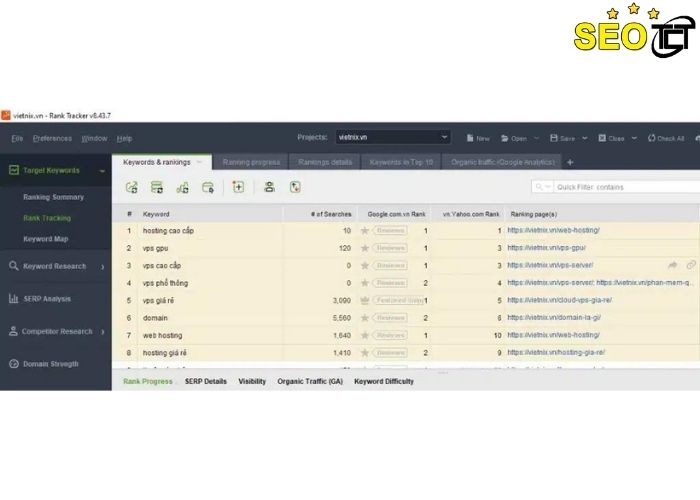Image resolution: width=700 pixels, height=500 pixels.
Task: Open the Help menu
Action: coord(124,138)
